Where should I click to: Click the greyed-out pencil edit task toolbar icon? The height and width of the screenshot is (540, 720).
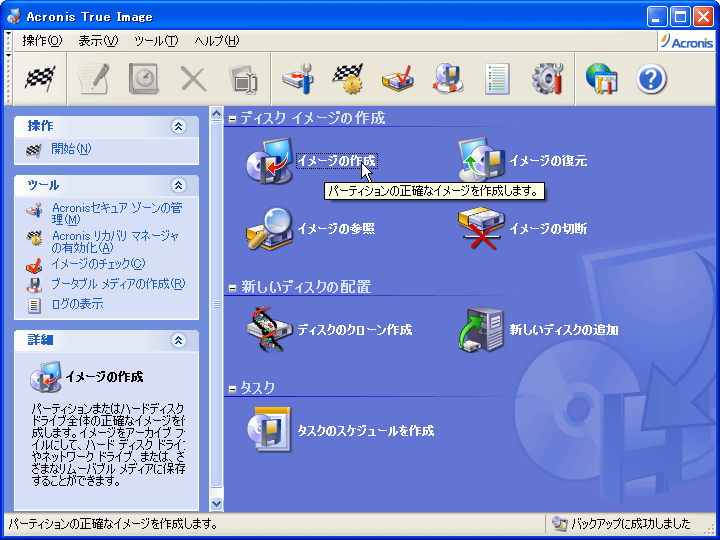94,79
